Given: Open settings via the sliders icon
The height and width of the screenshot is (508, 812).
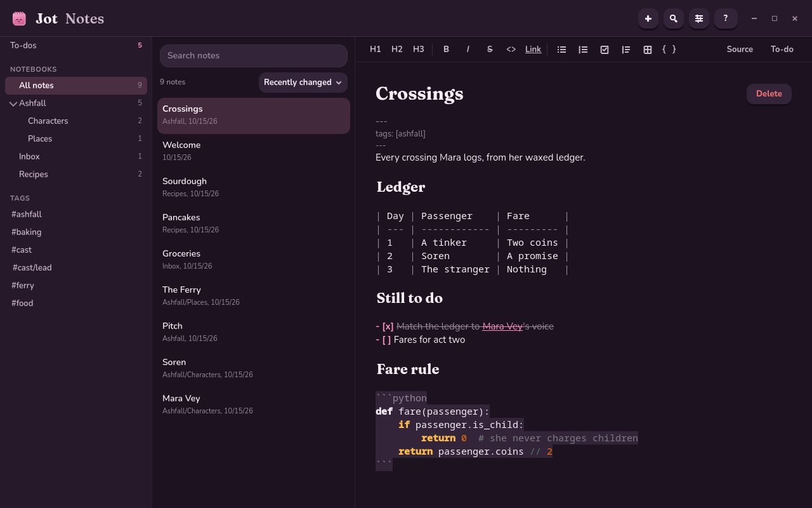Looking at the screenshot, I should [699, 18].
